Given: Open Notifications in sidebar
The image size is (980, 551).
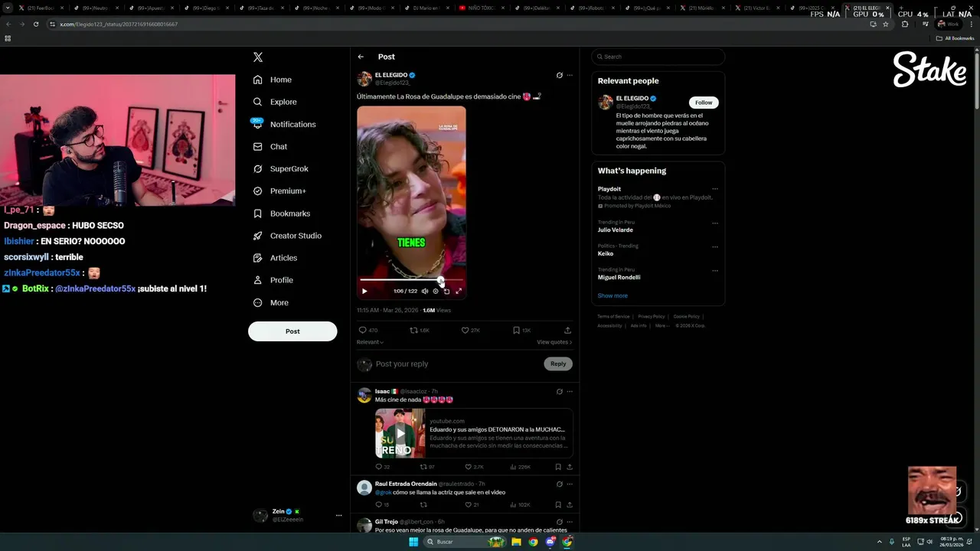Looking at the screenshot, I should click(284, 124).
